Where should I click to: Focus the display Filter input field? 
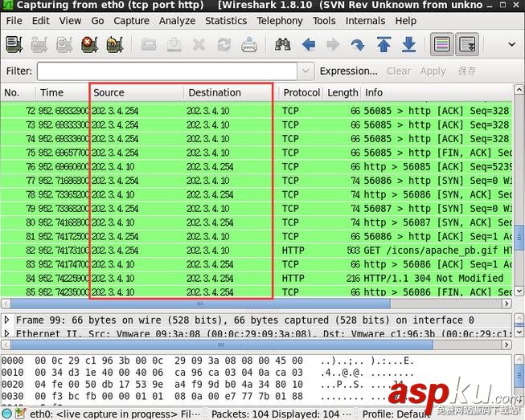click(x=166, y=71)
